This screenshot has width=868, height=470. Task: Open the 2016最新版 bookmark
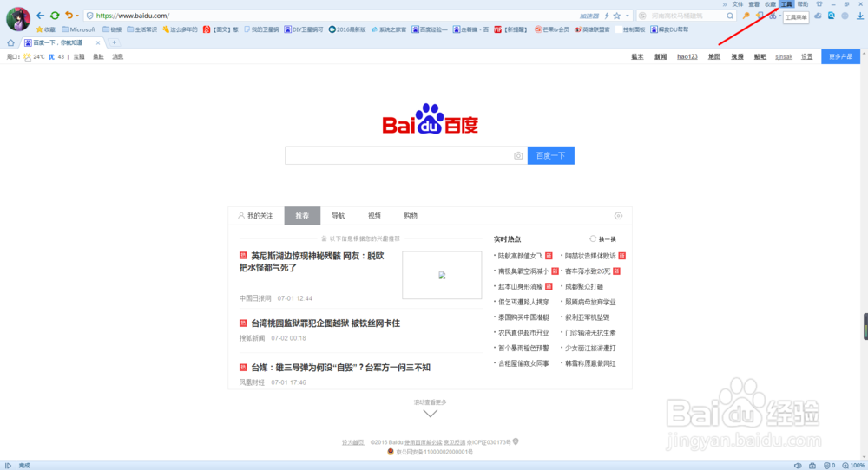[346, 29]
